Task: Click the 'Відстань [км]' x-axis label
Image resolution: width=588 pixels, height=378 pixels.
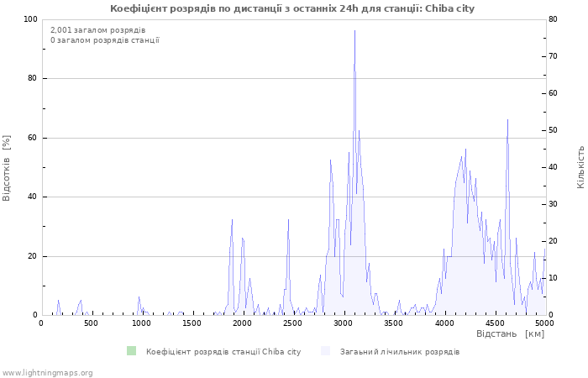Action: (x=510, y=333)
